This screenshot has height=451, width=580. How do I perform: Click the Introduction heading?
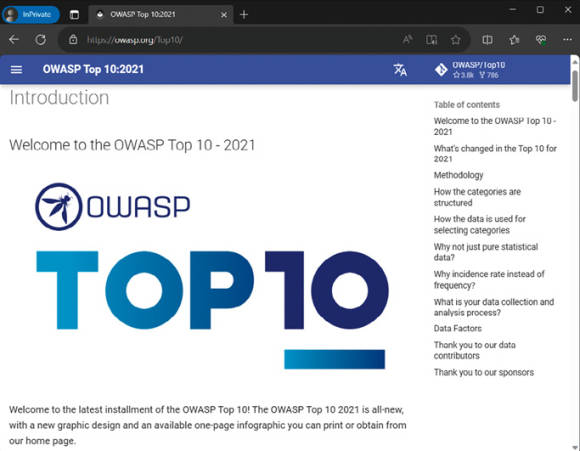(x=59, y=98)
